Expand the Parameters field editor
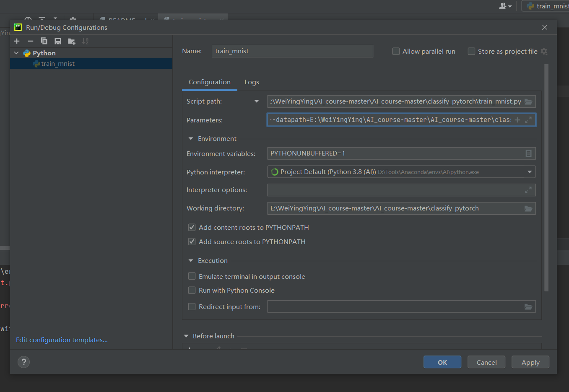 (528, 120)
